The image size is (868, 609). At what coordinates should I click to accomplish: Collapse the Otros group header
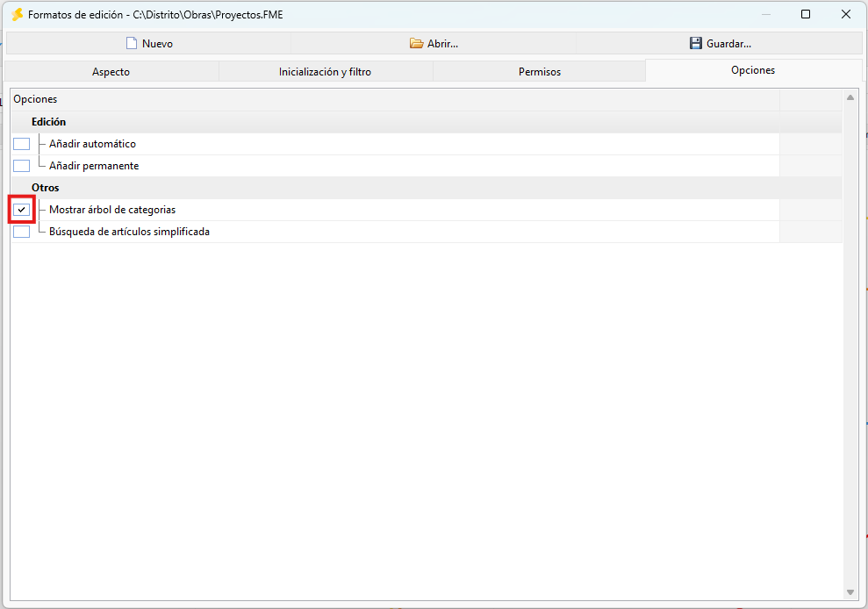(x=46, y=188)
